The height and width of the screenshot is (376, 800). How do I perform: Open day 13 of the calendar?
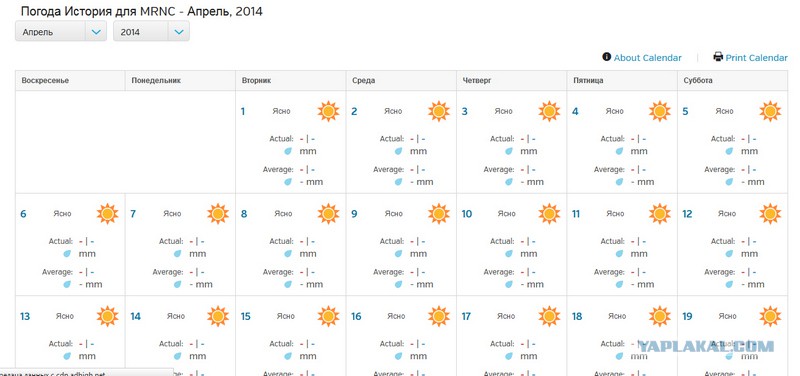24,316
